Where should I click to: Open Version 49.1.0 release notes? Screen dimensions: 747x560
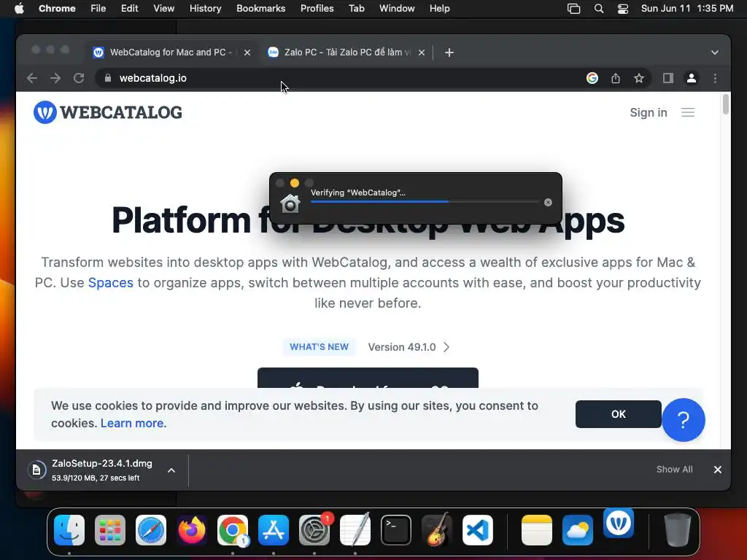[409, 347]
